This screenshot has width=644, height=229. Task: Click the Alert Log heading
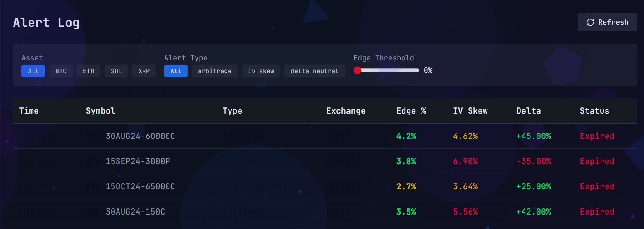pos(46,22)
